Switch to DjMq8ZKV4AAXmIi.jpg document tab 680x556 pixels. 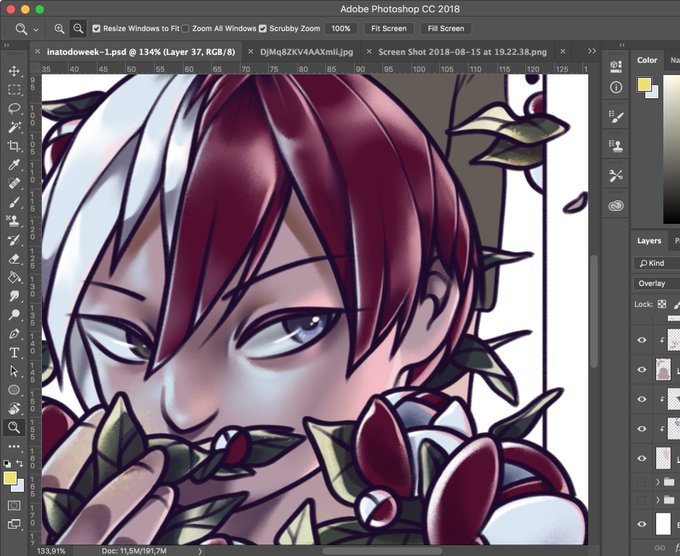pos(307,52)
